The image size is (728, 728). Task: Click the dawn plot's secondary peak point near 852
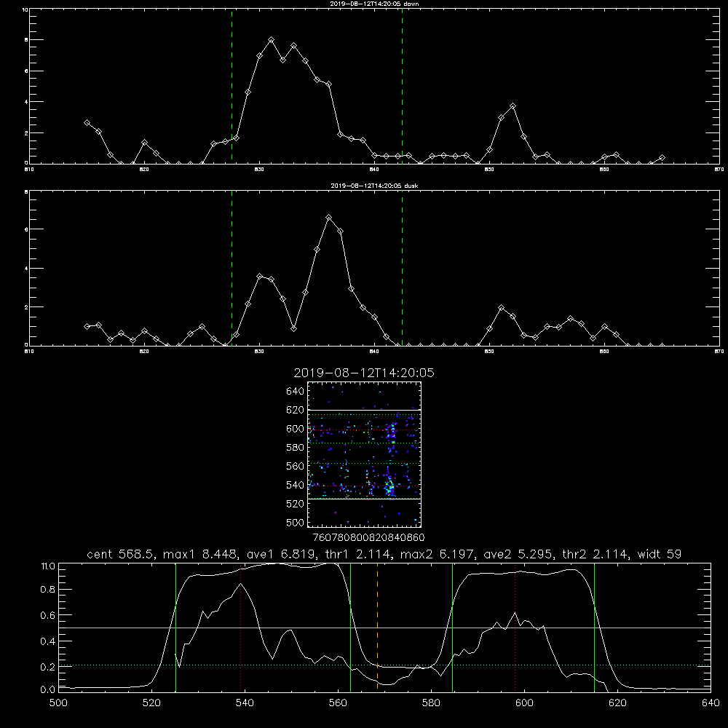coord(513,106)
